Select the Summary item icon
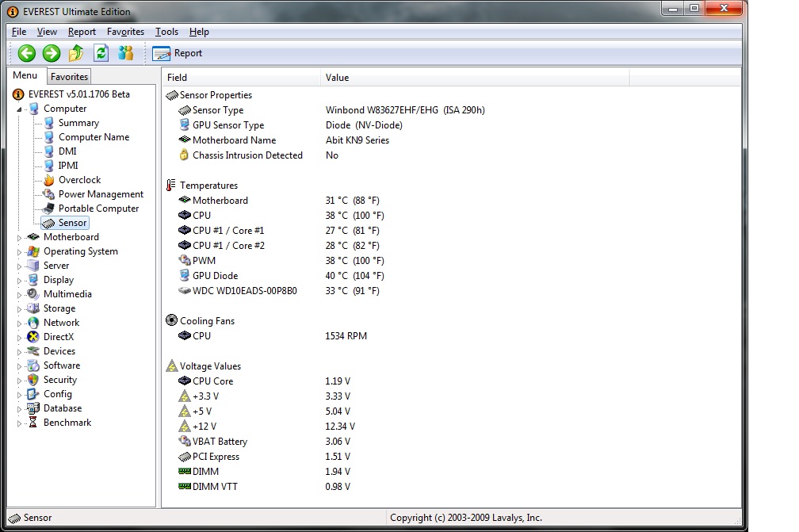This screenshot has width=799, height=532. (x=49, y=123)
